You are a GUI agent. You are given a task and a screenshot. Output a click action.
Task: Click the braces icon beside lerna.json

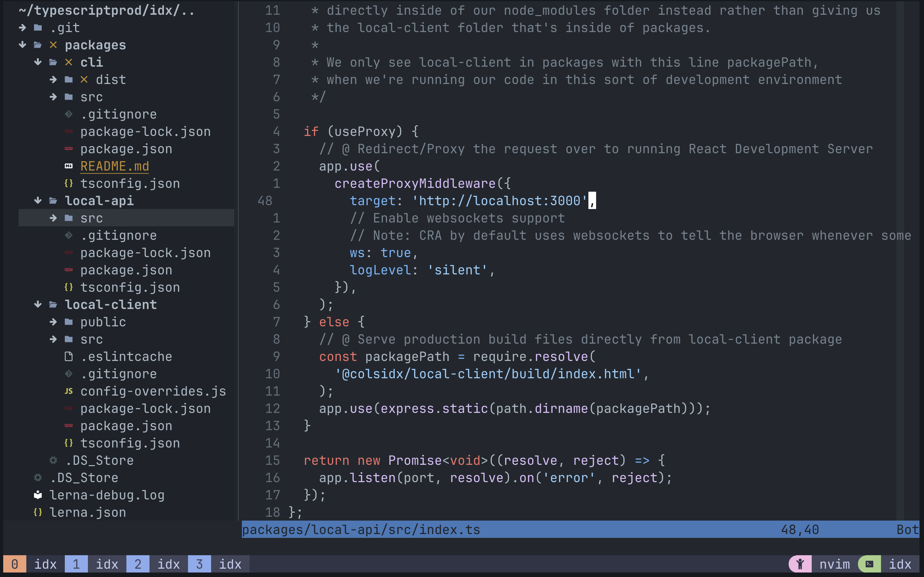tap(38, 512)
